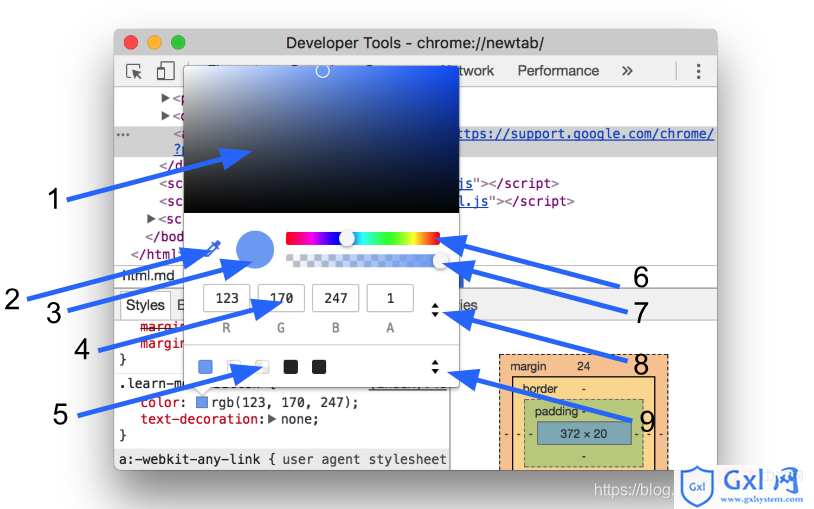
Task: Edit the B value field 247
Action: [x=335, y=298]
